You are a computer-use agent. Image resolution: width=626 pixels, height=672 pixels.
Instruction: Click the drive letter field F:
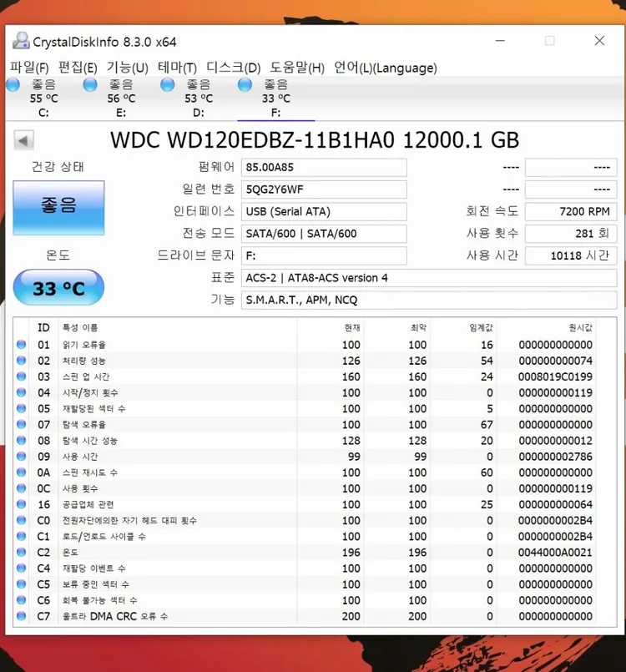coord(324,255)
